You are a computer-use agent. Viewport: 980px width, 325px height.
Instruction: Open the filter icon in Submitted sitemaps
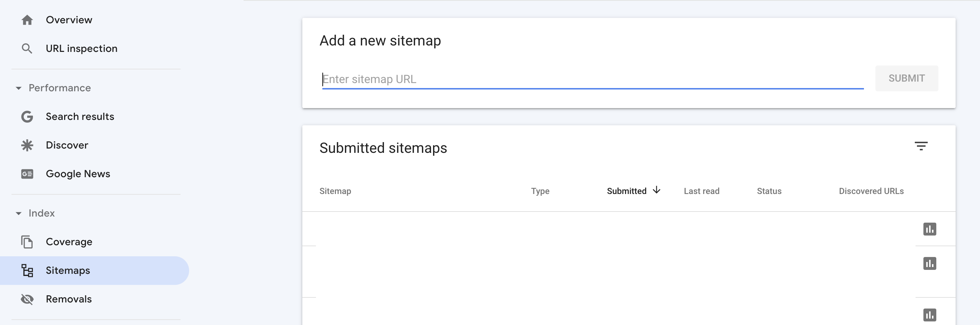click(921, 146)
